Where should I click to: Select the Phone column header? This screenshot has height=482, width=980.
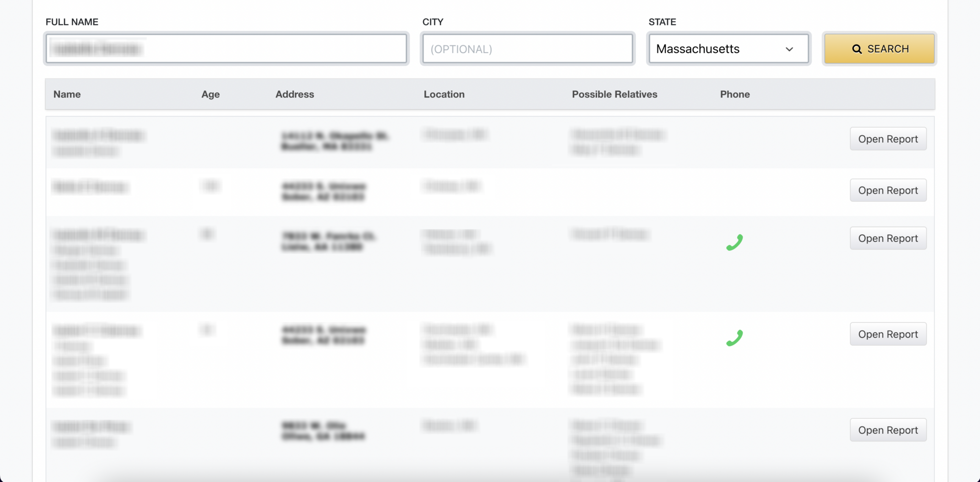pos(735,94)
